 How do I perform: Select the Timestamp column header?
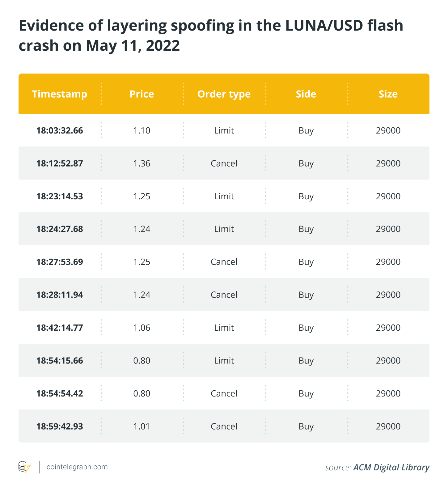60,94
